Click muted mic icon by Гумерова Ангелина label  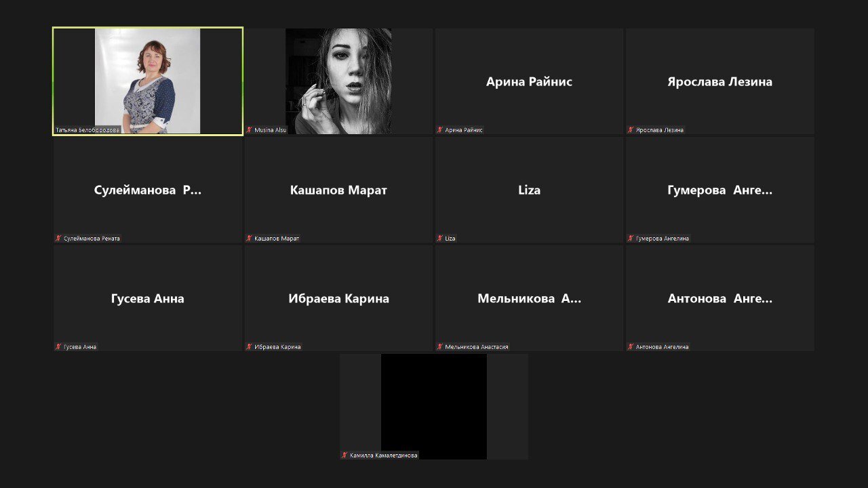(631, 239)
